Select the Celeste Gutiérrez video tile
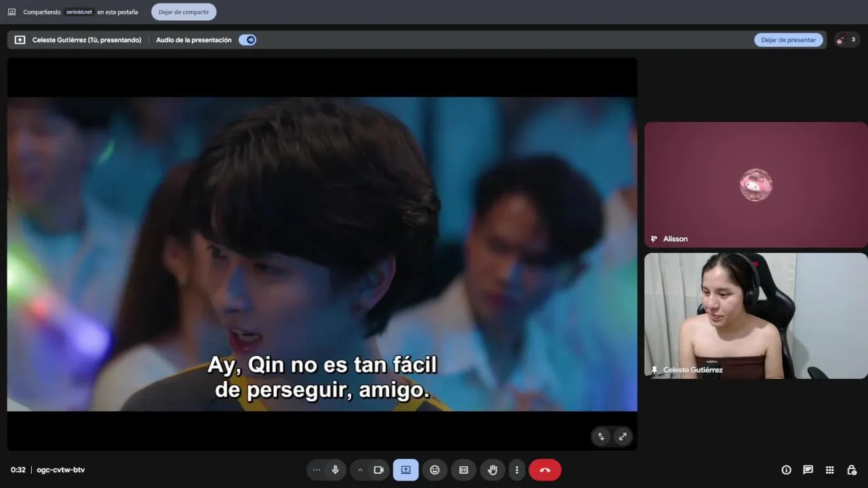This screenshot has height=488, width=868. (755, 316)
